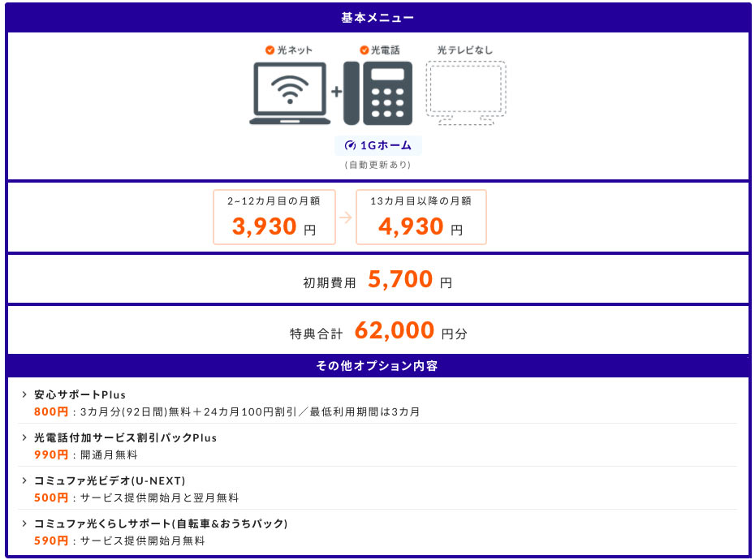This screenshot has width=755, height=560.
Task: Click the 3,930 monthly price value
Action: point(265,226)
